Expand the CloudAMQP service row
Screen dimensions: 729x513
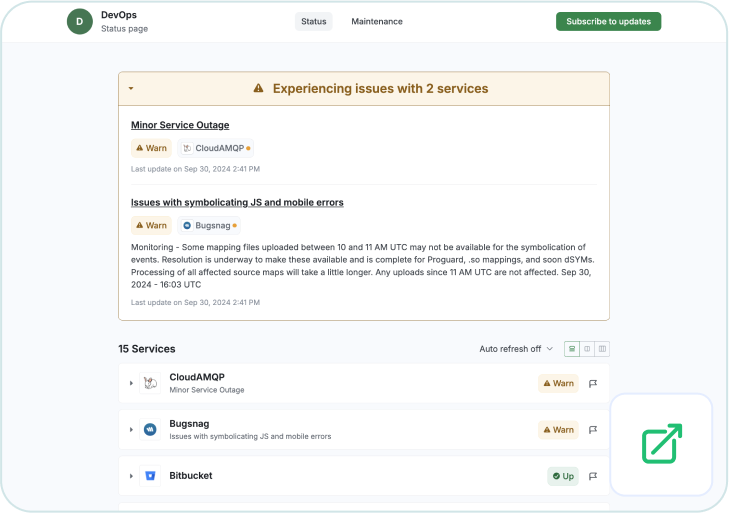[131, 383]
